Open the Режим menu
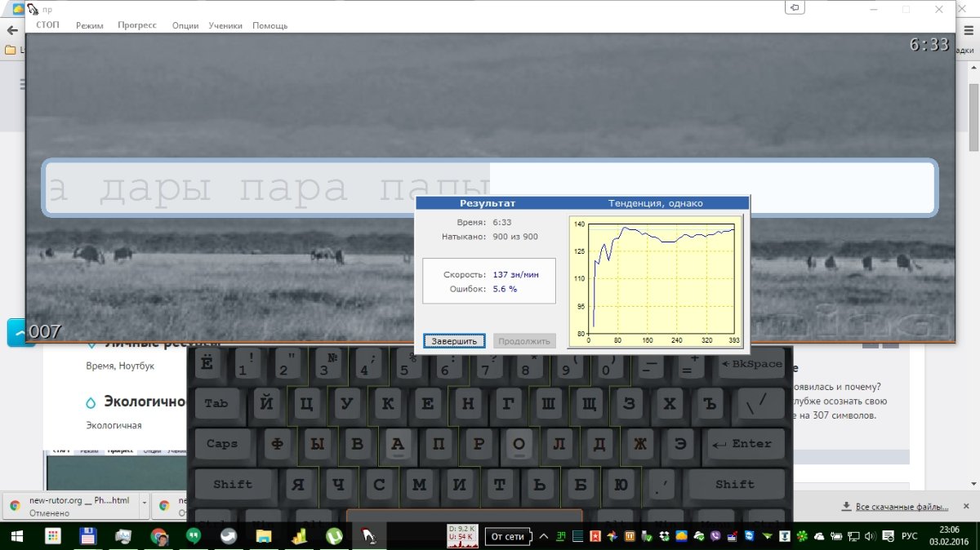 (90, 25)
